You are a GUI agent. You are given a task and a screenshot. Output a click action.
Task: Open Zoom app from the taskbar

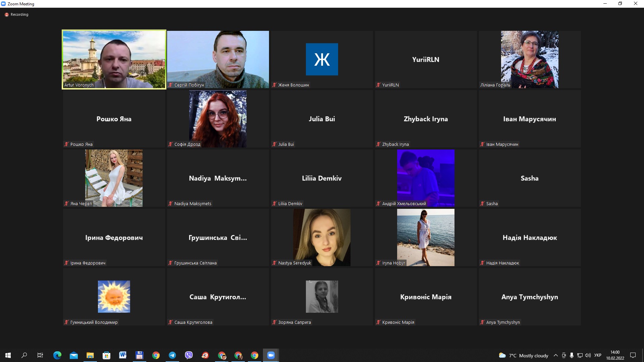point(271,355)
